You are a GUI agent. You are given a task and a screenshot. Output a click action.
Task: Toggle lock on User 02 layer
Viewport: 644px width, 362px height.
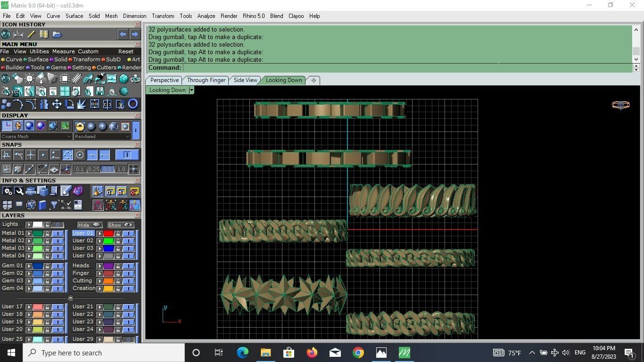coord(118,241)
